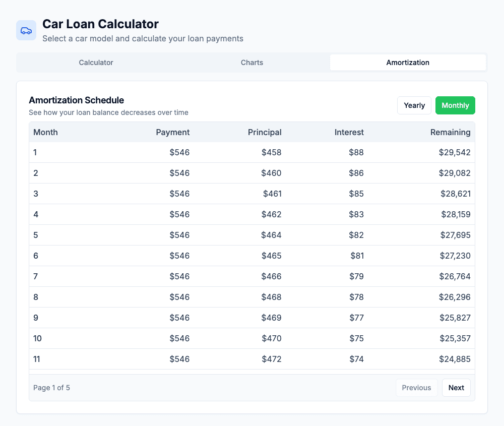Click principal value $460

pyautogui.click(x=271, y=173)
